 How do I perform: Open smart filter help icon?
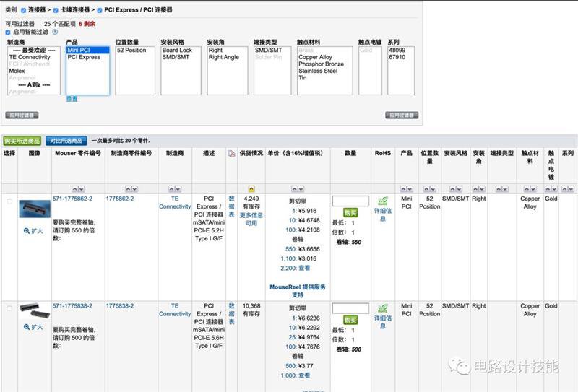click(x=55, y=32)
